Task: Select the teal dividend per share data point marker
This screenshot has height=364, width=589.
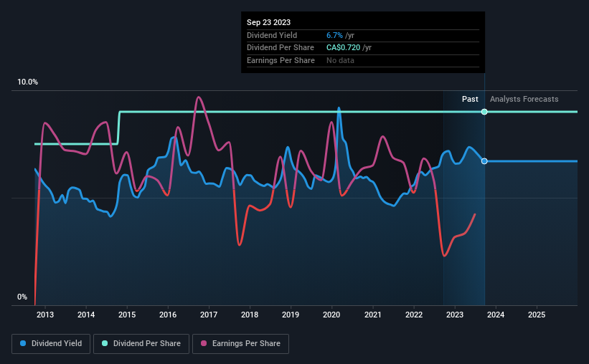Action: click(x=484, y=112)
